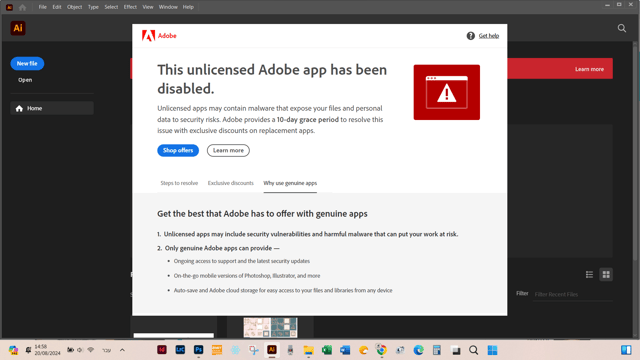Open the Window menu
Screen dimensions: 640x360
pos(168,7)
